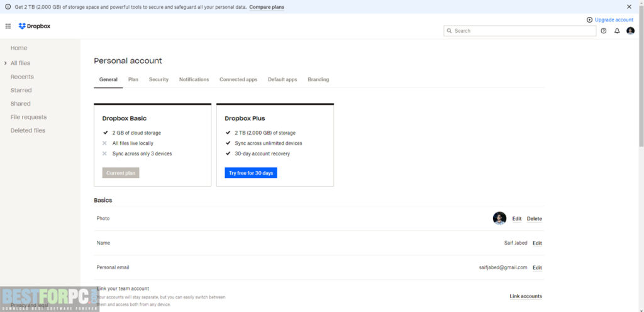Go to Home in sidebar
644x312 pixels.
coord(19,48)
